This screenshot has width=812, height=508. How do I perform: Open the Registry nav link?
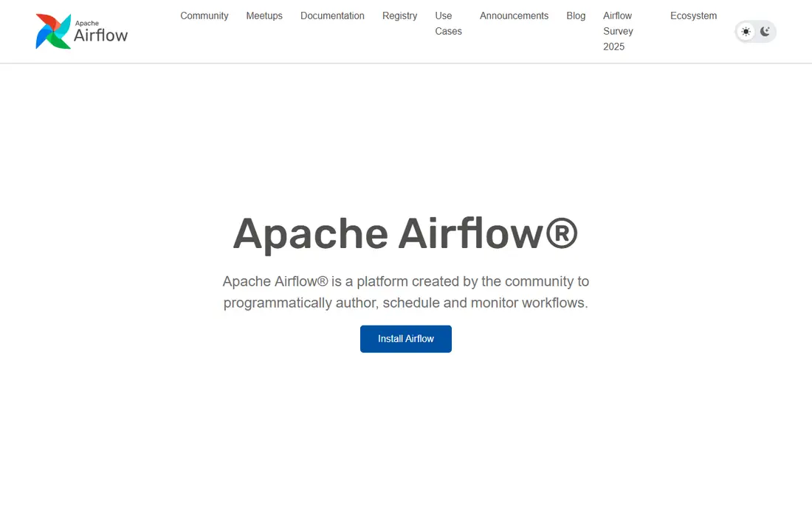(x=400, y=16)
